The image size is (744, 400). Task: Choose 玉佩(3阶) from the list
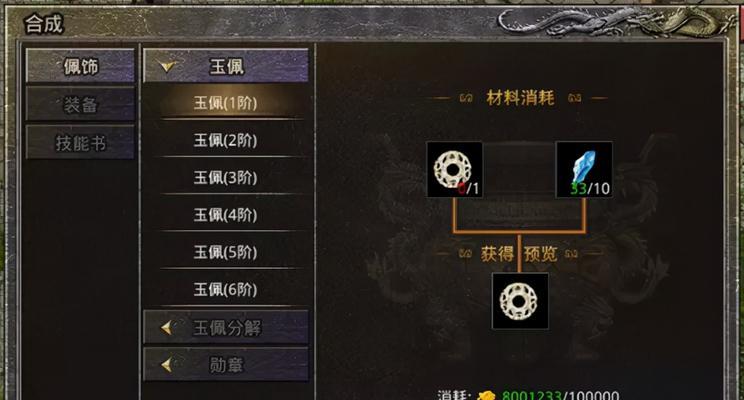226,177
